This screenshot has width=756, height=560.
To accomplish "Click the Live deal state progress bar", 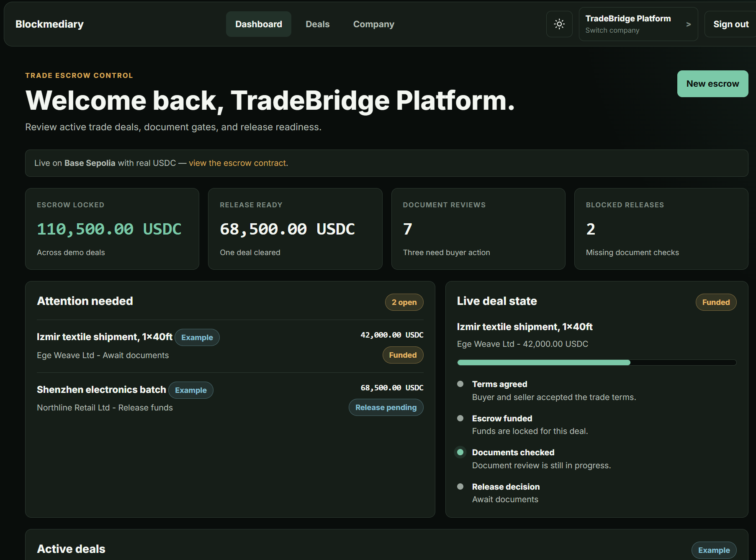I will (597, 363).
